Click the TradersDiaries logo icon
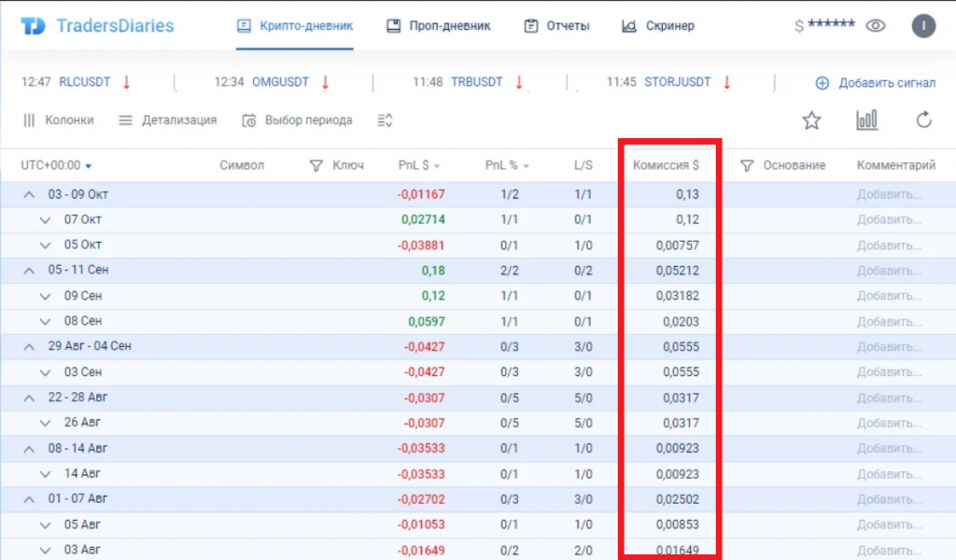The width and height of the screenshot is (956, 560). [33, 25]
